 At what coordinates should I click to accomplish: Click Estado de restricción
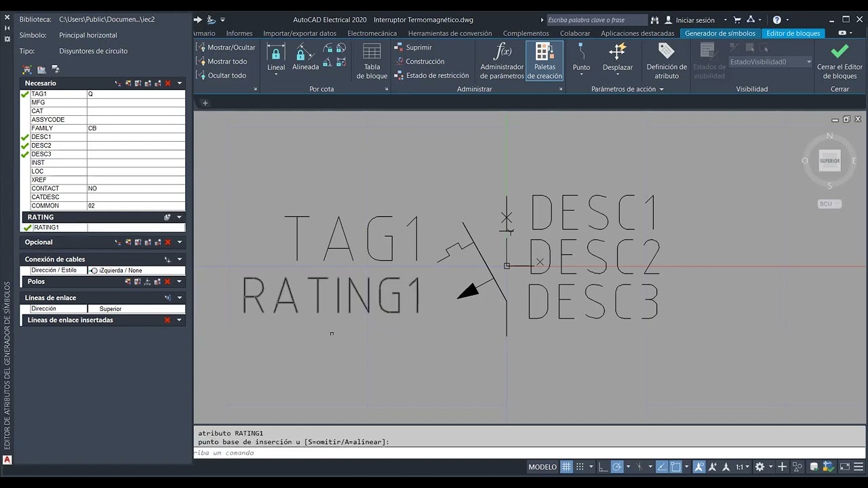(431, 75)
